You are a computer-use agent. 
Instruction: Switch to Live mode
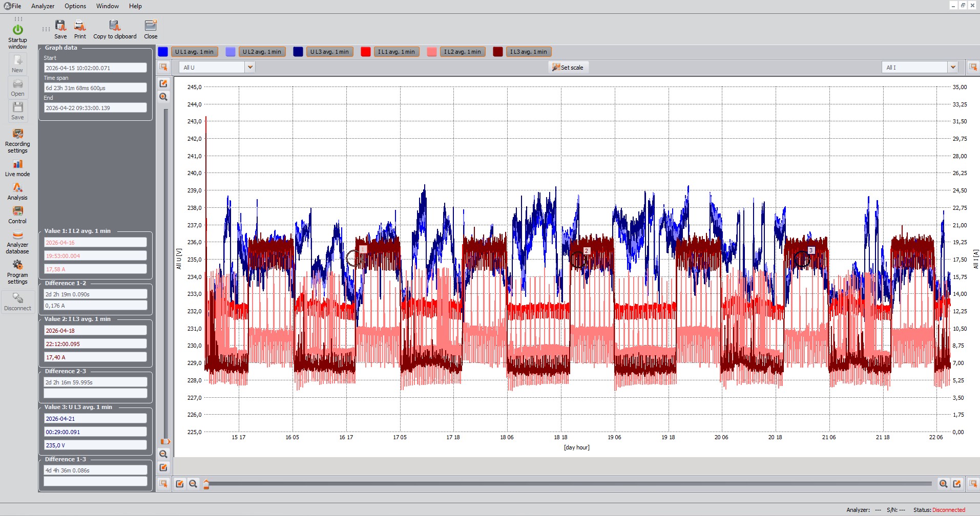(x=17, y=168)
